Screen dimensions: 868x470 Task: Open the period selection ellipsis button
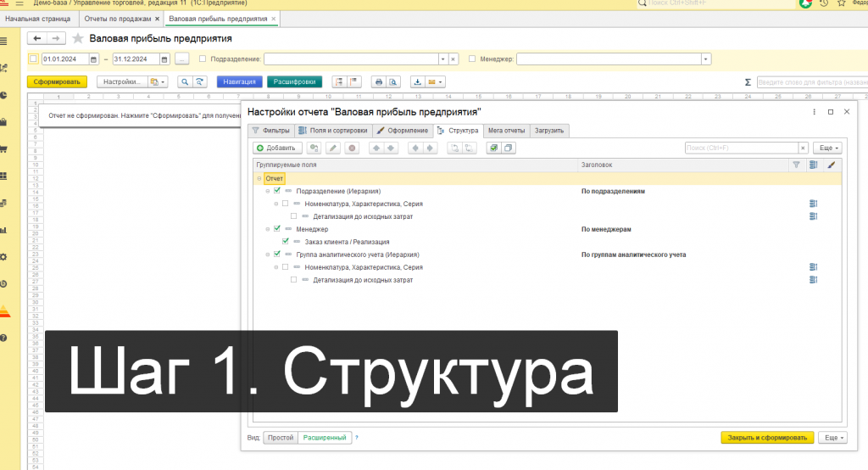click(181, 59)
